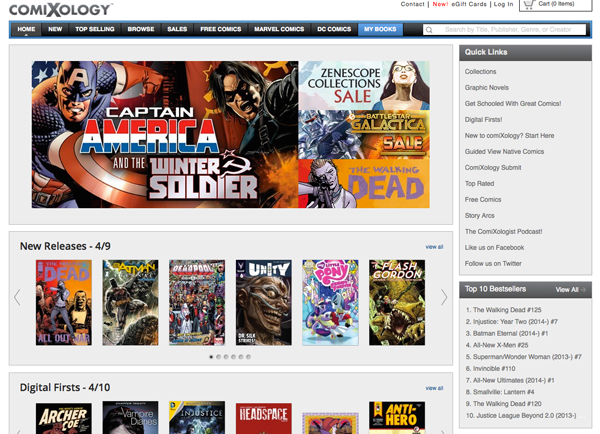
Task: Open view all for New Releases
Action: (x=434, y=246)
